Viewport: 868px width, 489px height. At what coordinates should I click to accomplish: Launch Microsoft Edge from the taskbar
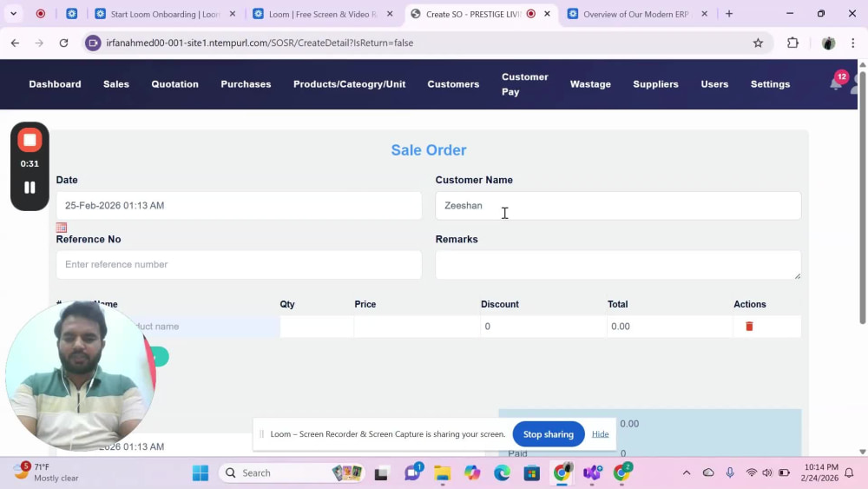(502, 473)
